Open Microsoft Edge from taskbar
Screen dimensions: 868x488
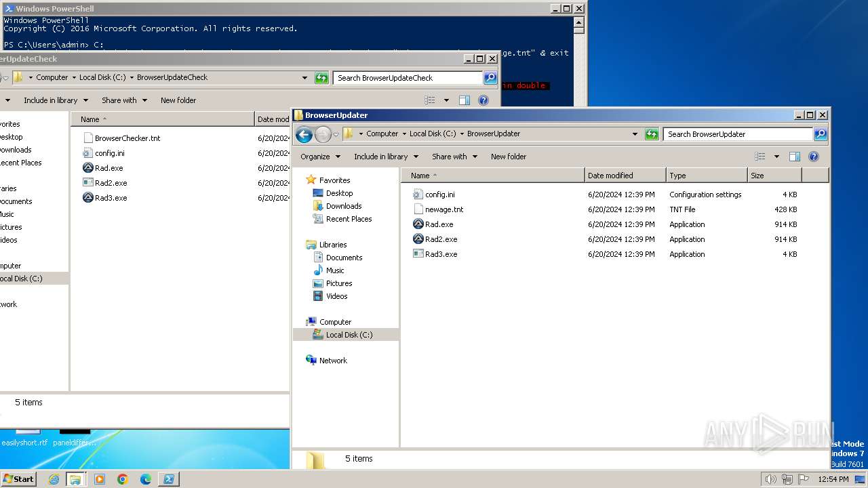(146, 479)
